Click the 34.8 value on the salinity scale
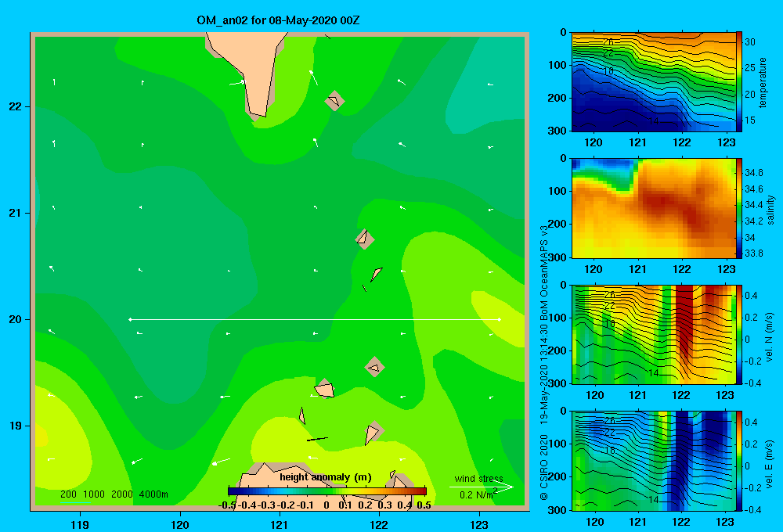The height and width of the screenshot is (532, 783). click(754, 173)
